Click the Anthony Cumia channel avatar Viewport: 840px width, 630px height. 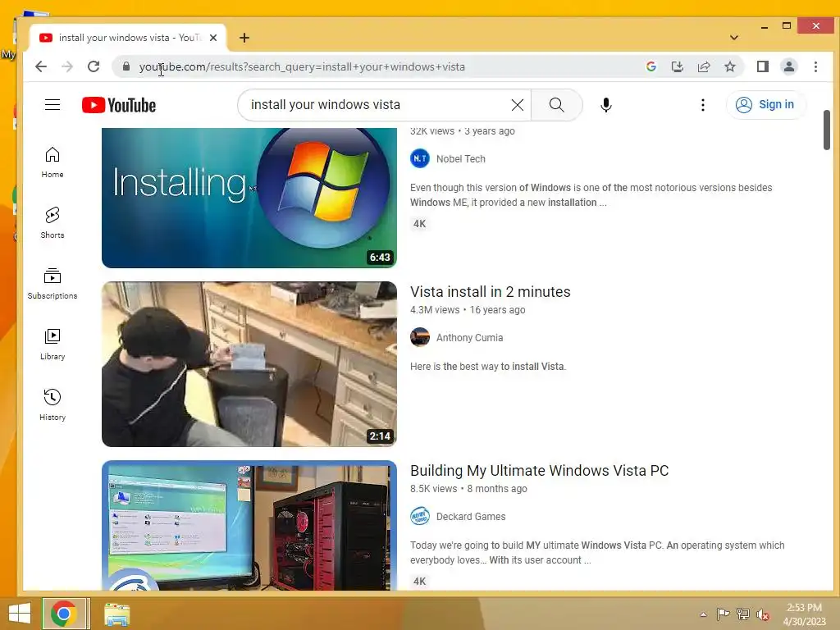(x=420, y=337)
